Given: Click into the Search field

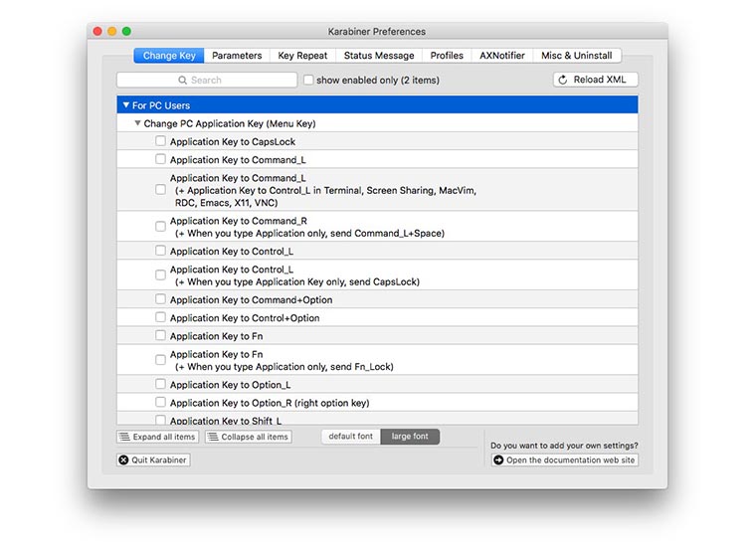Looking at the screenshot, I should point(207,80).
